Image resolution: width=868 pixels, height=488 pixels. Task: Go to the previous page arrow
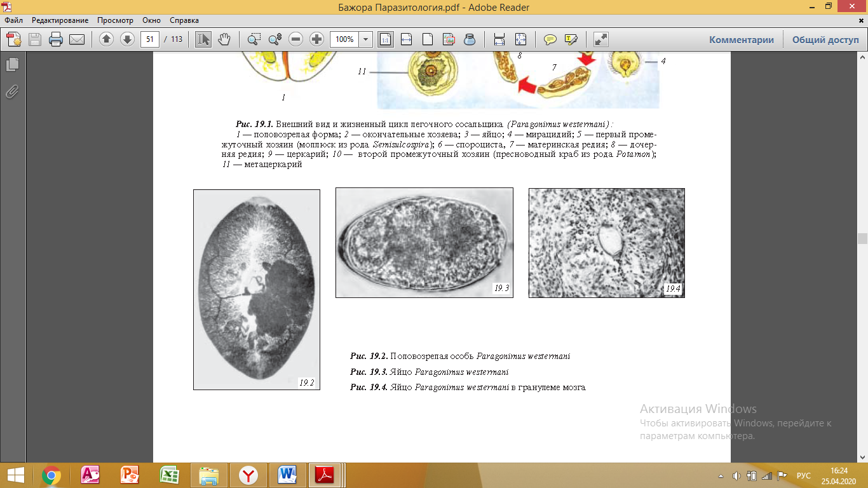[x=107, y=39]
